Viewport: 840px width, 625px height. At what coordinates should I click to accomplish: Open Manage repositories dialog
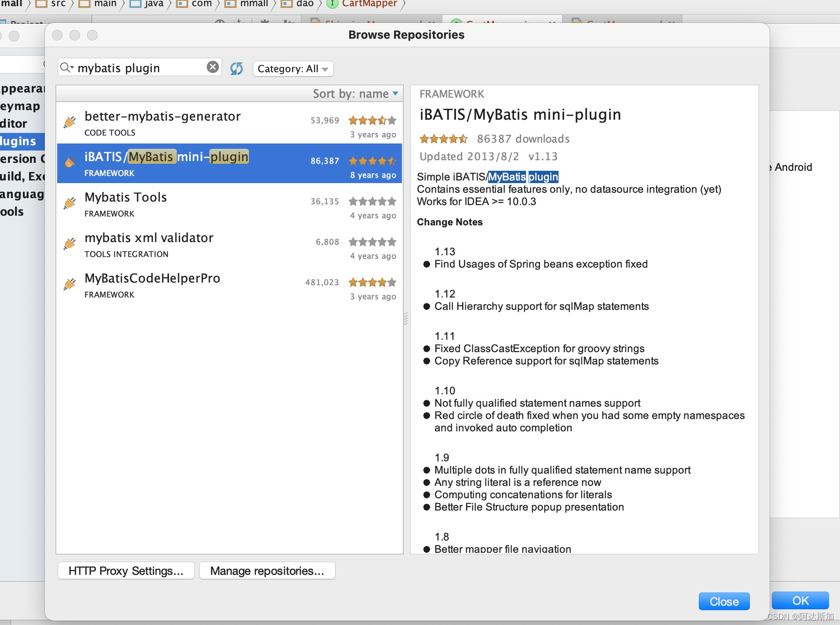click(x=267, y=571)
